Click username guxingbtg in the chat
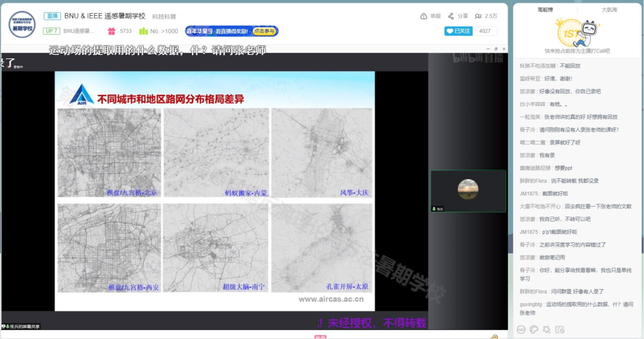This screenshot has height=339, width=644. 531,304
